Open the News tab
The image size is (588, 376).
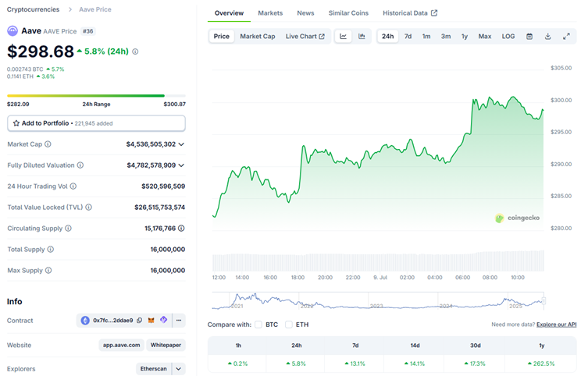pyautogui.click(x=305, y=13)
